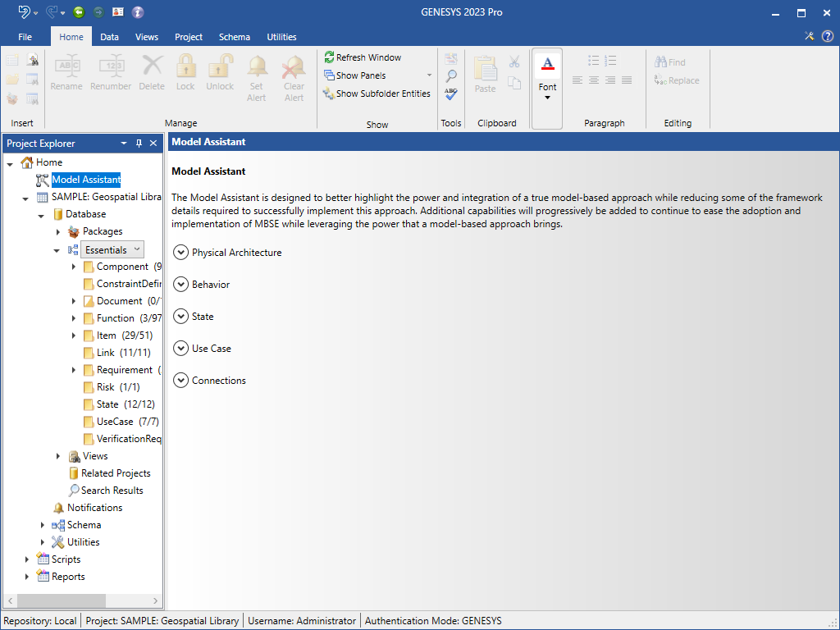Open the user card icon in title bar

coord(118,11)
